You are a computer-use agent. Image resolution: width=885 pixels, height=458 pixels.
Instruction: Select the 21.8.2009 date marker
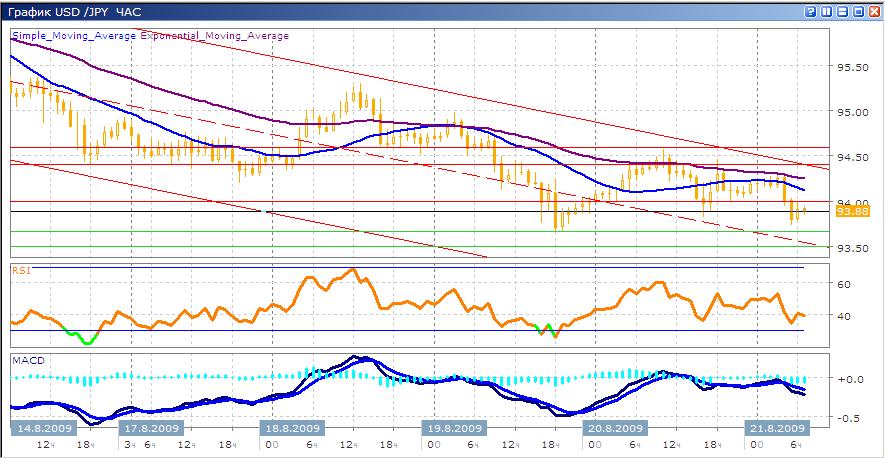tap(778, 427)
